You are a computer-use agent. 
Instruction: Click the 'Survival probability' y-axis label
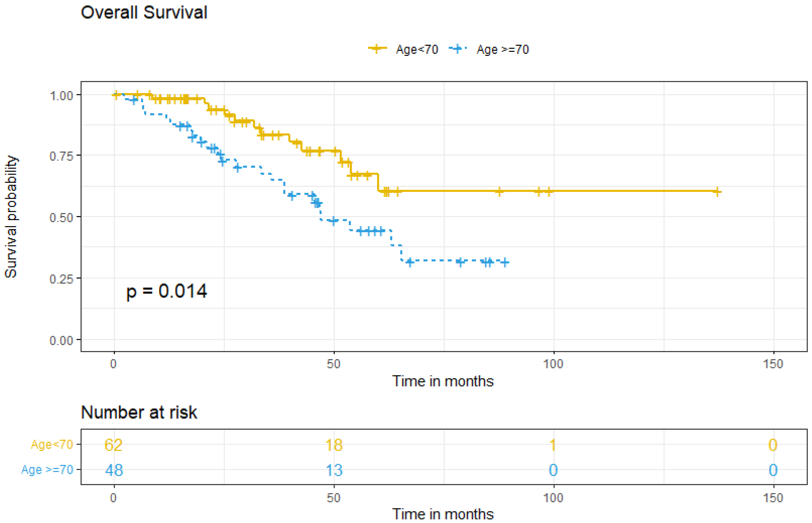[11, 217]
